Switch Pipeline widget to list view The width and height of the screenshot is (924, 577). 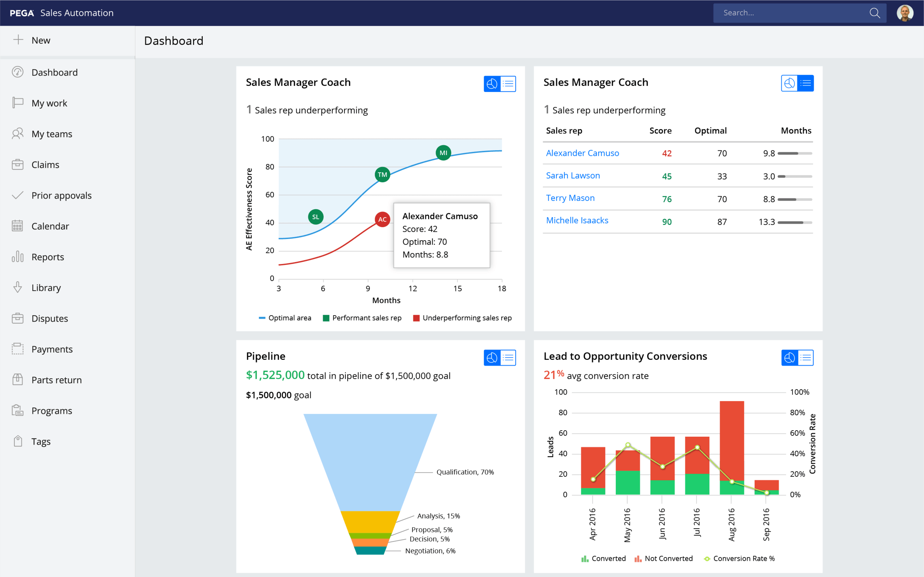(508, 358)
